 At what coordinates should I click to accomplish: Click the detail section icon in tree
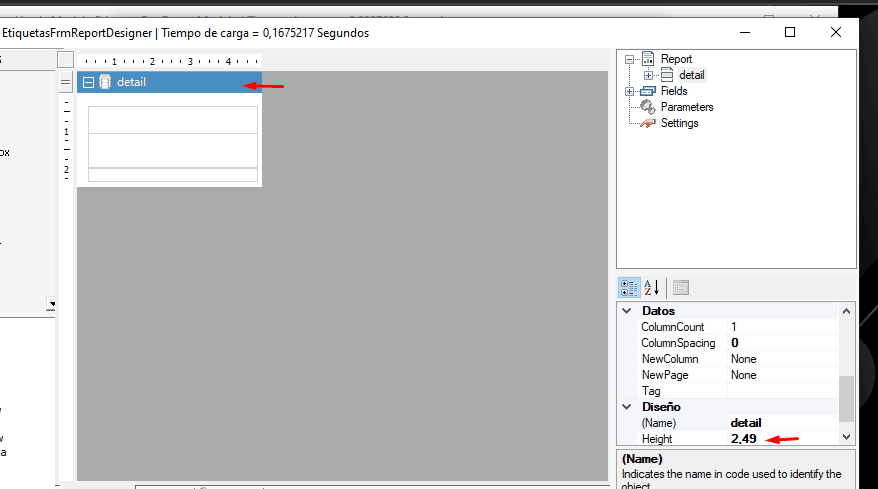click(667, 75)
